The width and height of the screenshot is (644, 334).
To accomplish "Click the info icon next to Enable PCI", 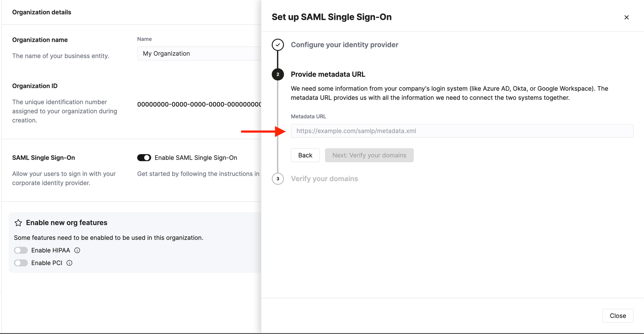I will click(69, 263).
